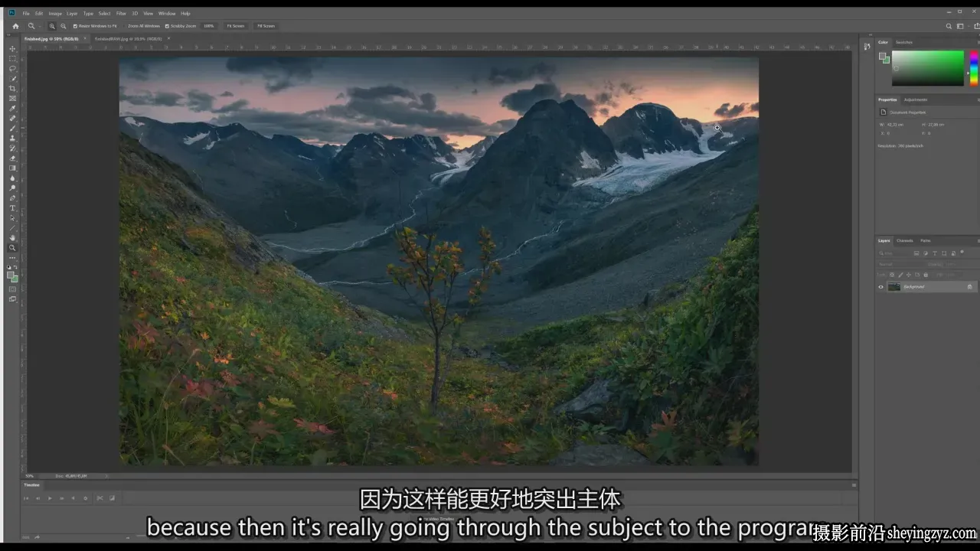The width and height of the screenshot is (980, 551).
Task: Select the Eyedropper tool
Action: pos(12,109)
